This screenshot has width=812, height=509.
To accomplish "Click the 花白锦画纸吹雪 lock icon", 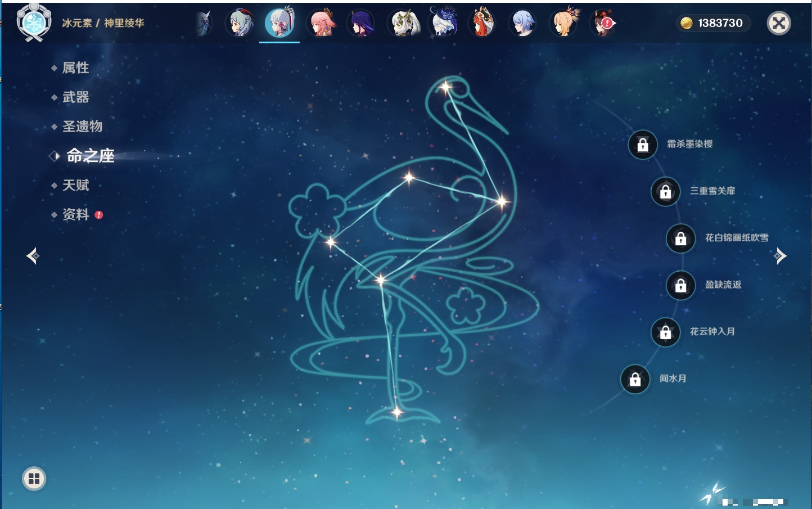I will click(680, 238).
